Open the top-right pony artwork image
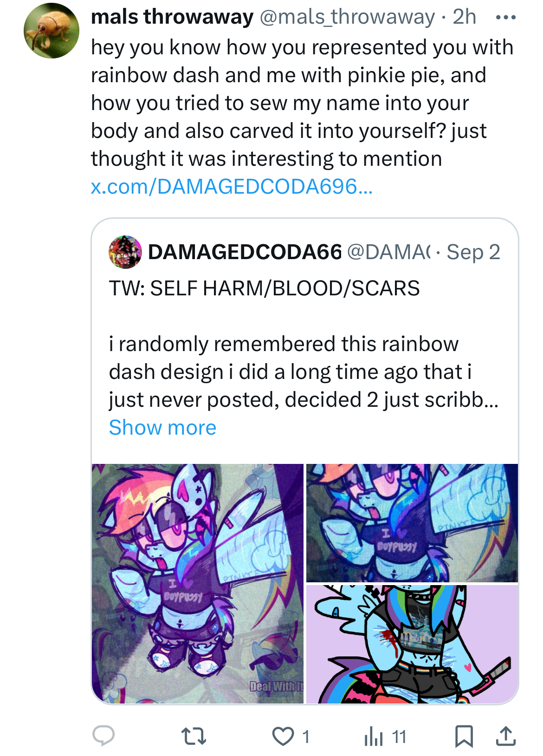The image size is (543, 756). coord(412,523)
